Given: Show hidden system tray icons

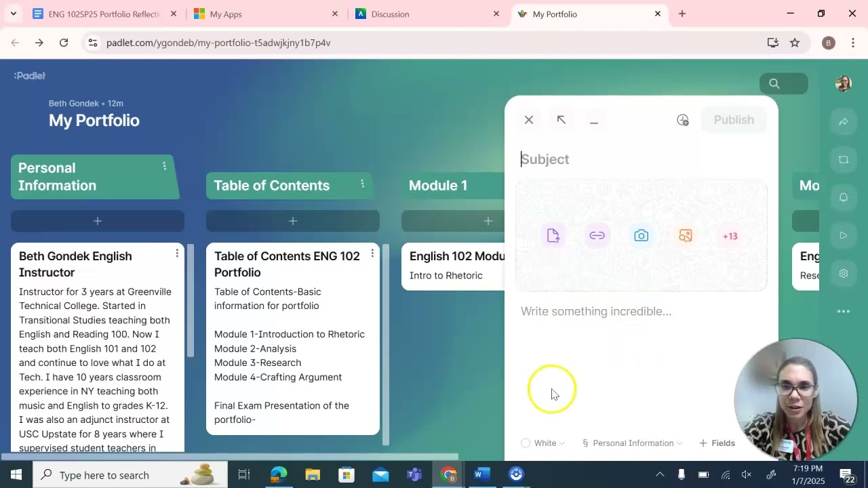Looking at the screenshot, I should click(660, 474).
